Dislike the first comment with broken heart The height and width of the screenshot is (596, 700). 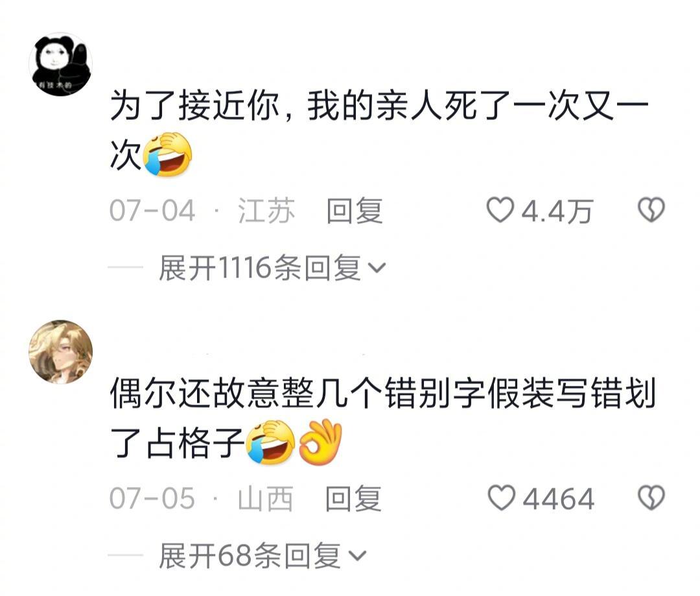[651, 210]
